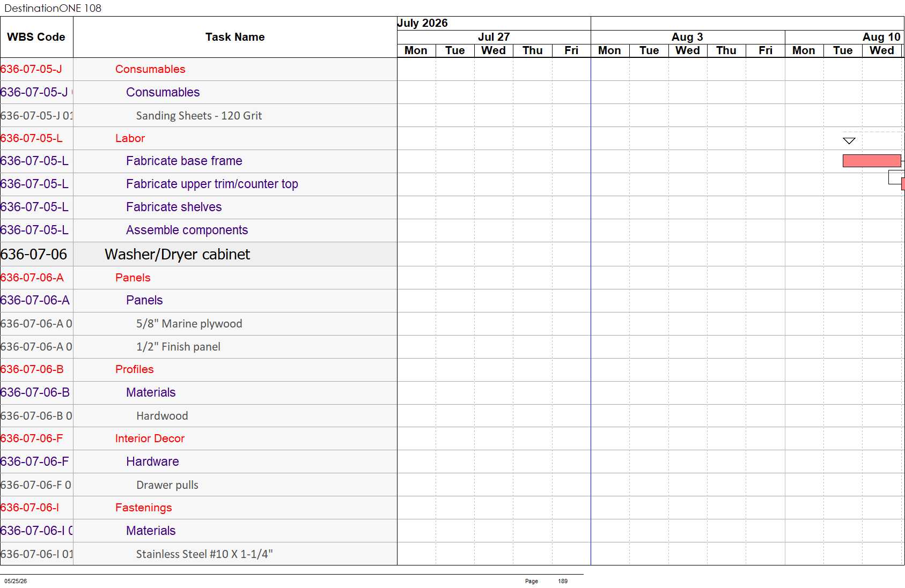This screenshot has height=588, width=905.
Task: Click the Labor summary triangle marker
Action: coord(849,140)
